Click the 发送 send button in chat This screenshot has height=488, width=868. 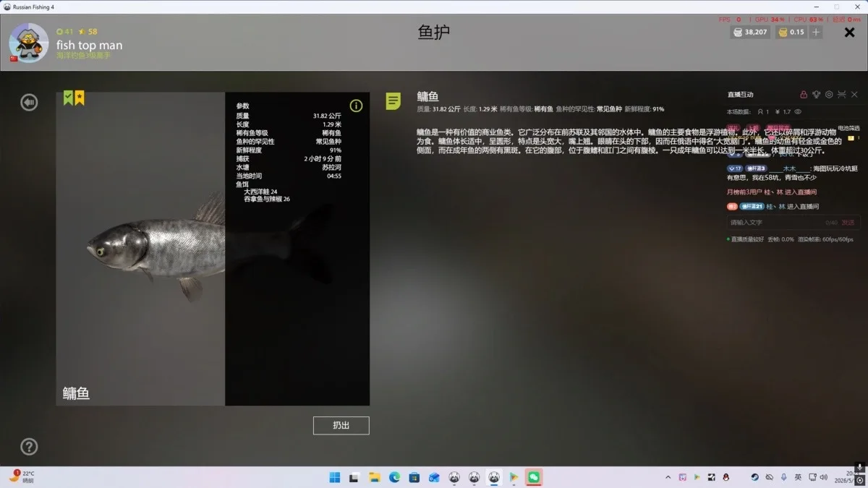pos(848,223)
